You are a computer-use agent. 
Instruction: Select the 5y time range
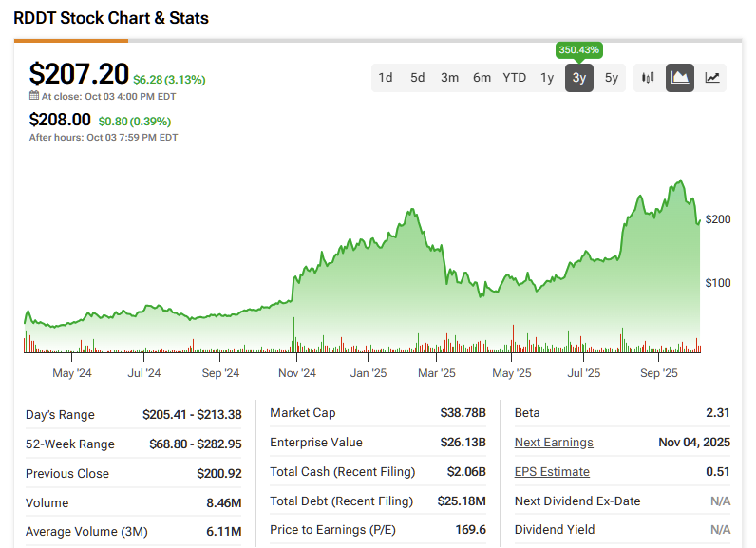[x=612, y=78]
